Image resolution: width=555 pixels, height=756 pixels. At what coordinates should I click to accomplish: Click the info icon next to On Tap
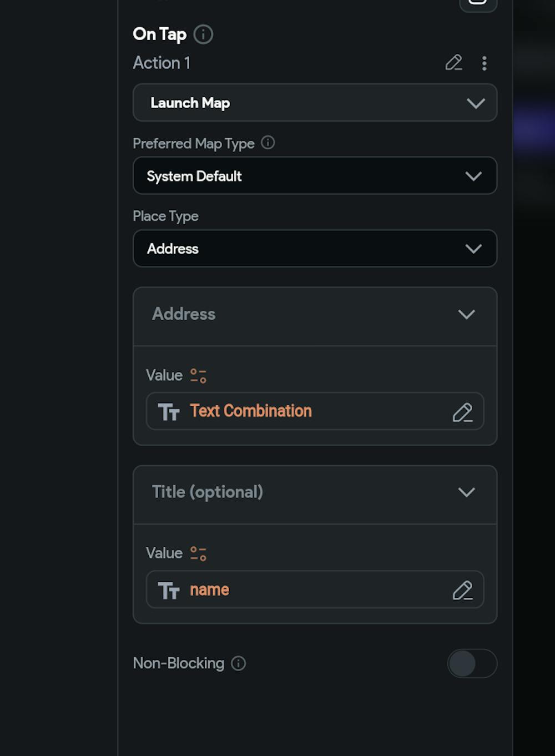pyautogui.click(x=203, y=34)
